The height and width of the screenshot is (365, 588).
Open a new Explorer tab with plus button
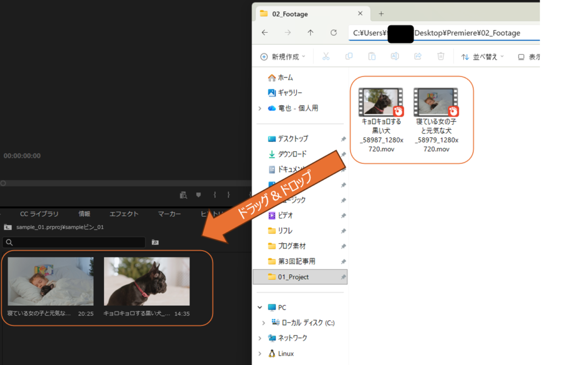coord(381,14)
